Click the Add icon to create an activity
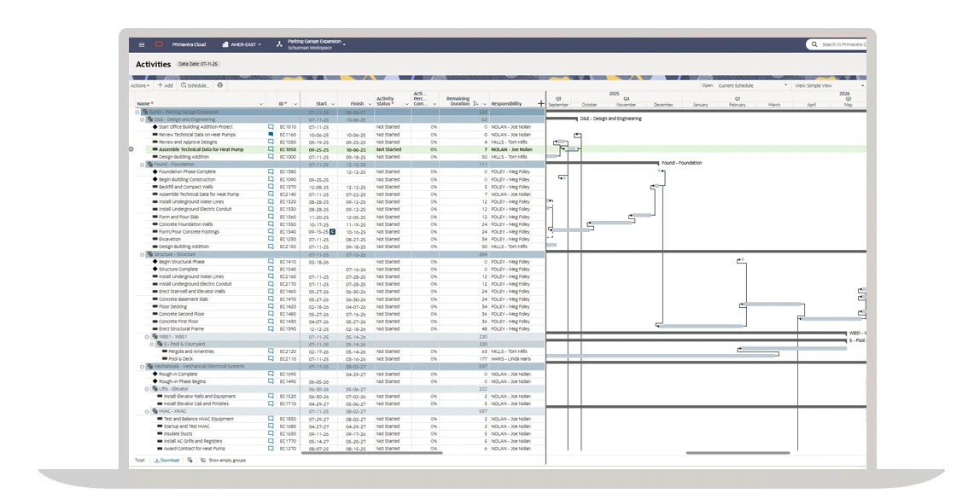 pos(160,84)
